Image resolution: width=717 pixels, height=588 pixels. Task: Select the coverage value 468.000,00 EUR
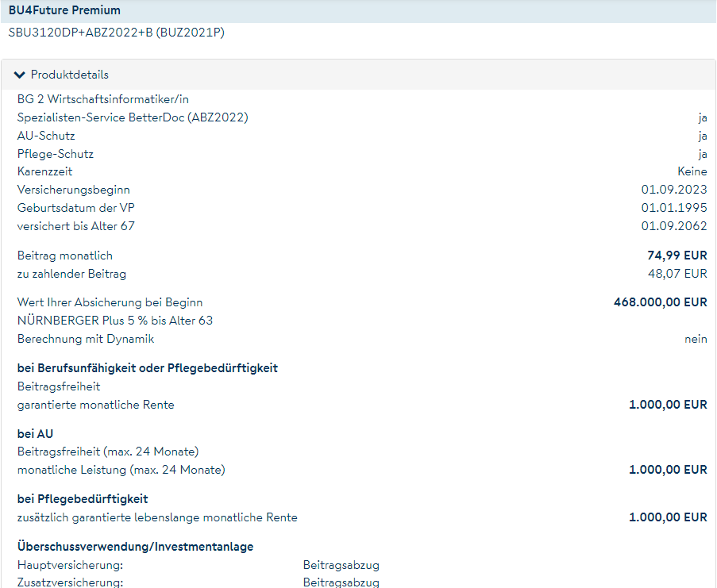[660, 302]
